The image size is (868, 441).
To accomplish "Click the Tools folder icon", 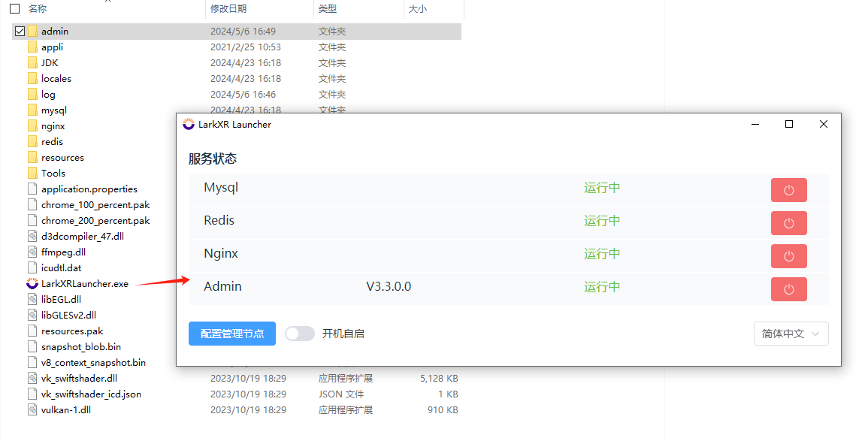I will coord(32,174).
